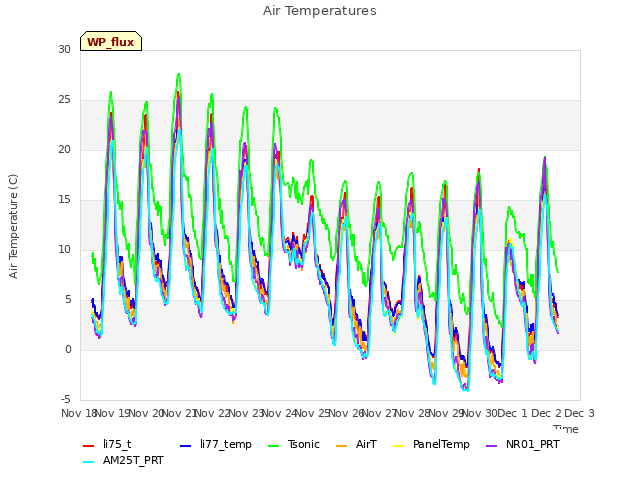Screen dimensions: 640x480
Task: Click the Dec 3 x-axis label
Action: [x=579, y=413]
